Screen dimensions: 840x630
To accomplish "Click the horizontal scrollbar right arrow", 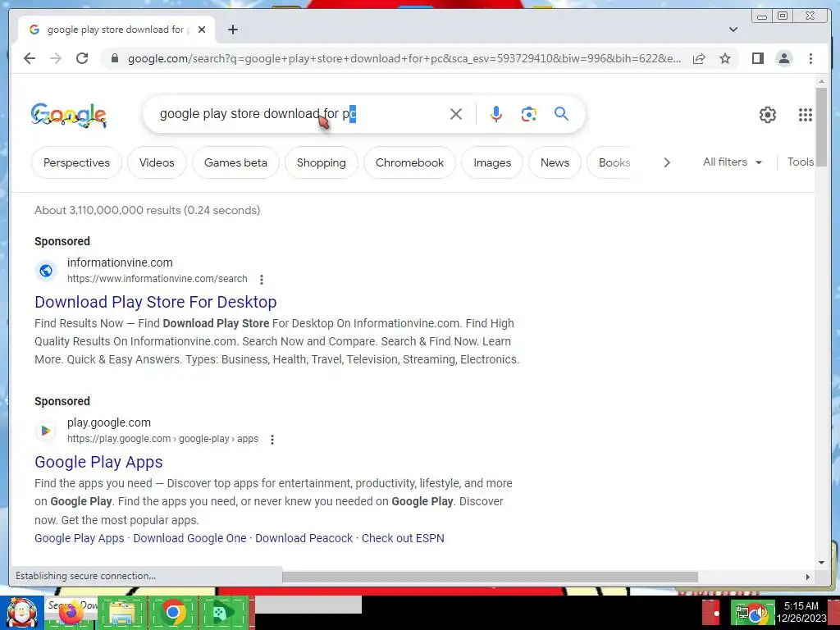I will click(x=808, y=577).
